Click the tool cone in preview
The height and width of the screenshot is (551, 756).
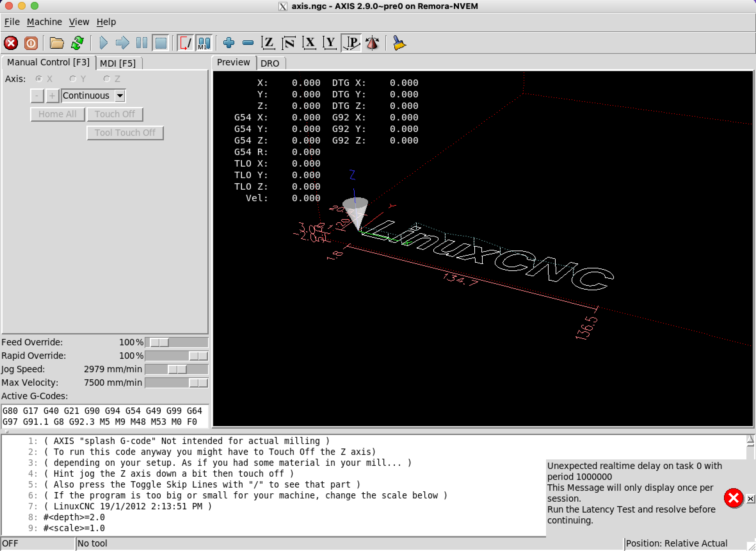356,213
